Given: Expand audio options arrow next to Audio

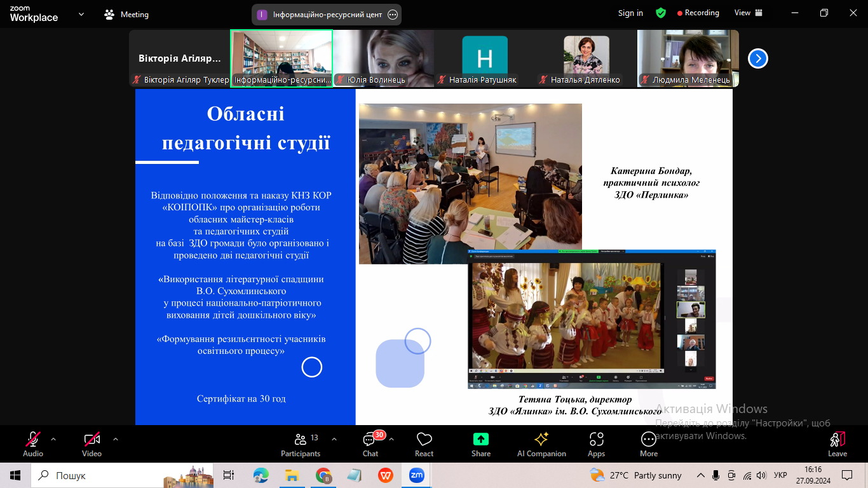Looking at the screenshot, I should [53, 438].
